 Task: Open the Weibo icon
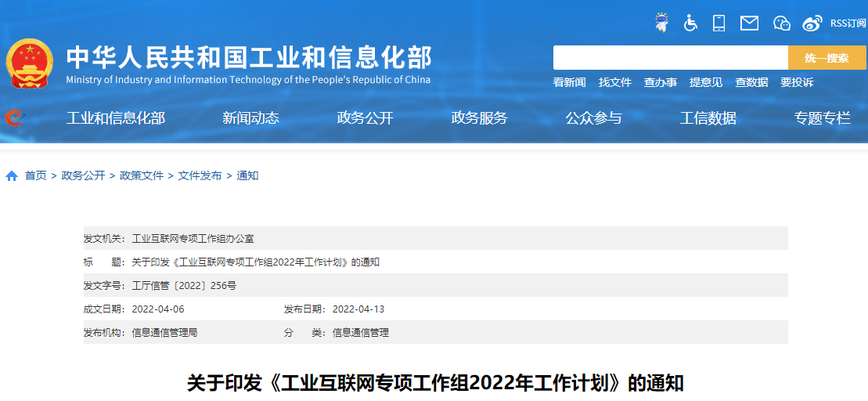coord(812,23)
